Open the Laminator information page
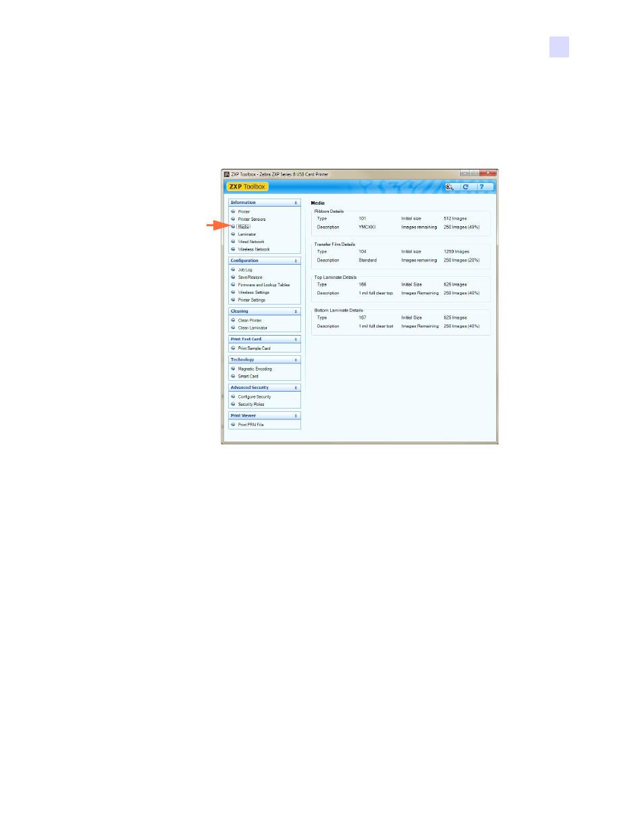 (x=247, y=234)
